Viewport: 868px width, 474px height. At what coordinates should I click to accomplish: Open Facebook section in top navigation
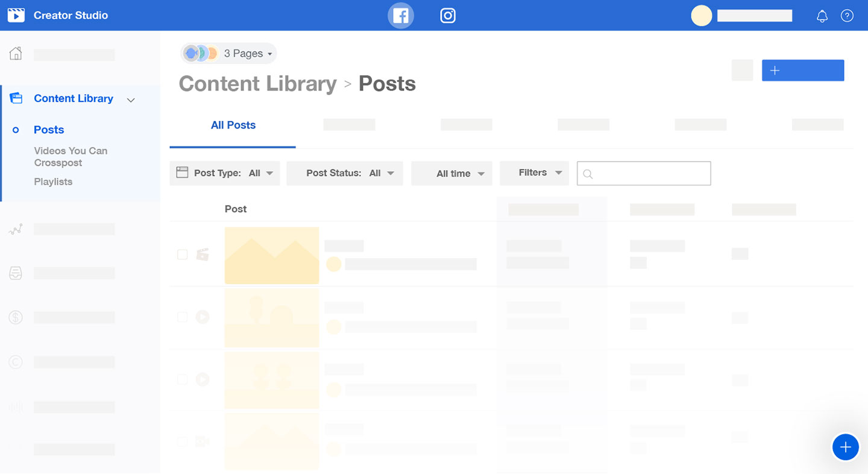point(401,15)
